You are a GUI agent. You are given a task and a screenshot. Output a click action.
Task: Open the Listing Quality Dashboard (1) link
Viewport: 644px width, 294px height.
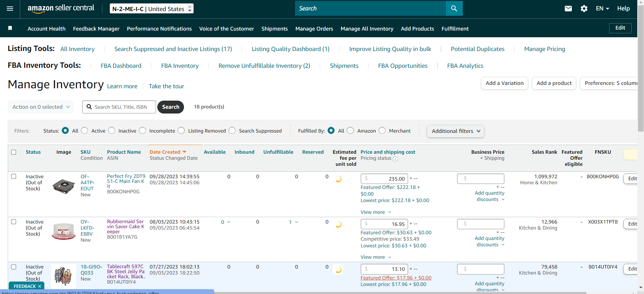pyautogui.click(x=291, y=49)
